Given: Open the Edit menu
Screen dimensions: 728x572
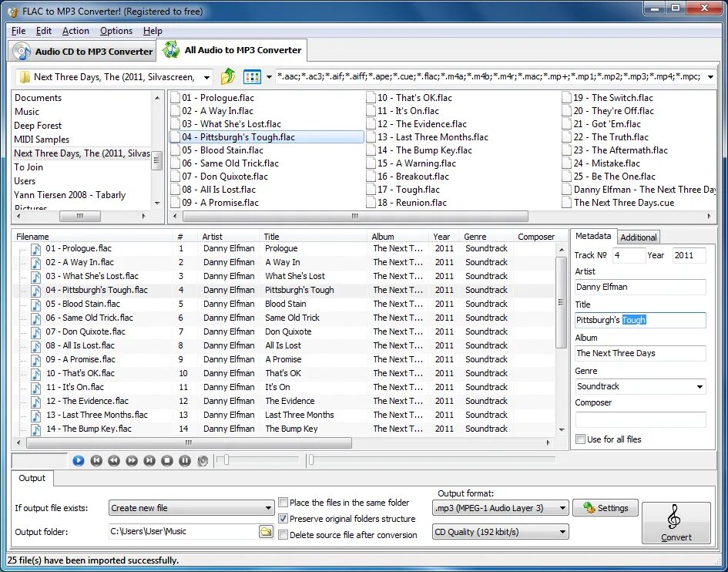Looking at the screenshot, I should pyautogui.click(x=44, y=31).
